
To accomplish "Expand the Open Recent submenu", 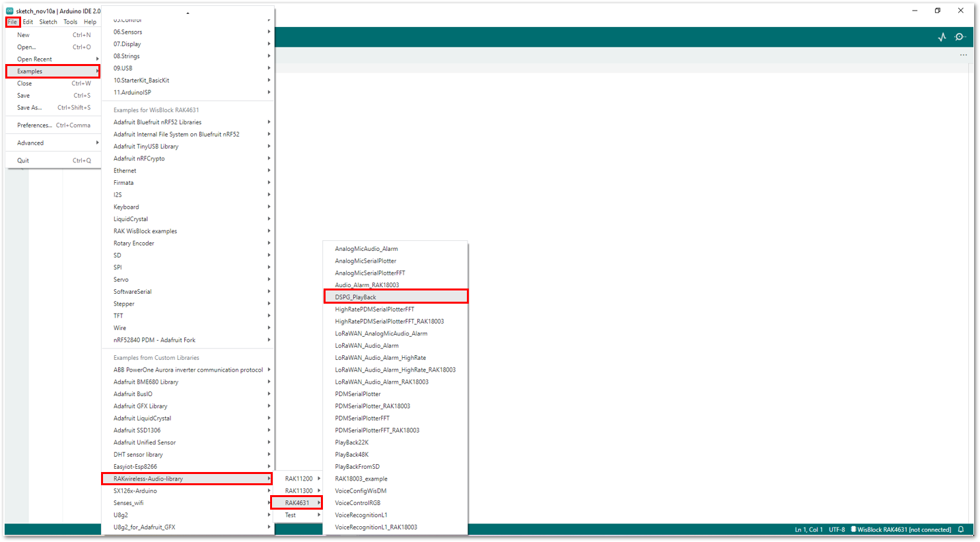I will tap(53, 59).
